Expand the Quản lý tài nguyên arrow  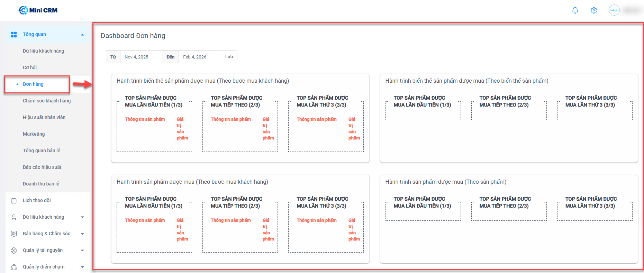click(82, 251)
